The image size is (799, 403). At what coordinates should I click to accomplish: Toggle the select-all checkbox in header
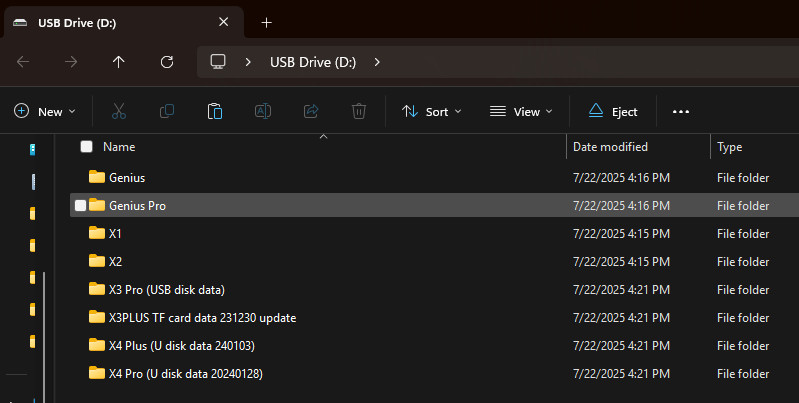click(87, 147)
